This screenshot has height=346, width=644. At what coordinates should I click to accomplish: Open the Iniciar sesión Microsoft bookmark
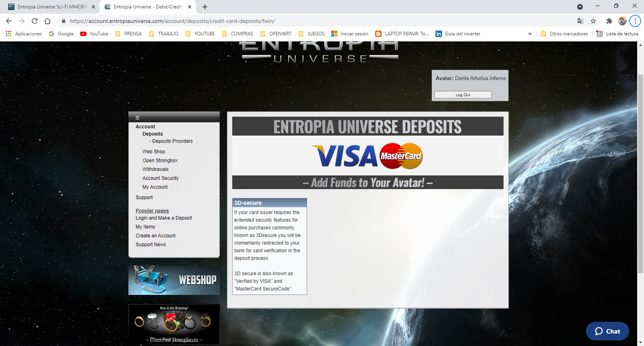(x=350, y=34)
